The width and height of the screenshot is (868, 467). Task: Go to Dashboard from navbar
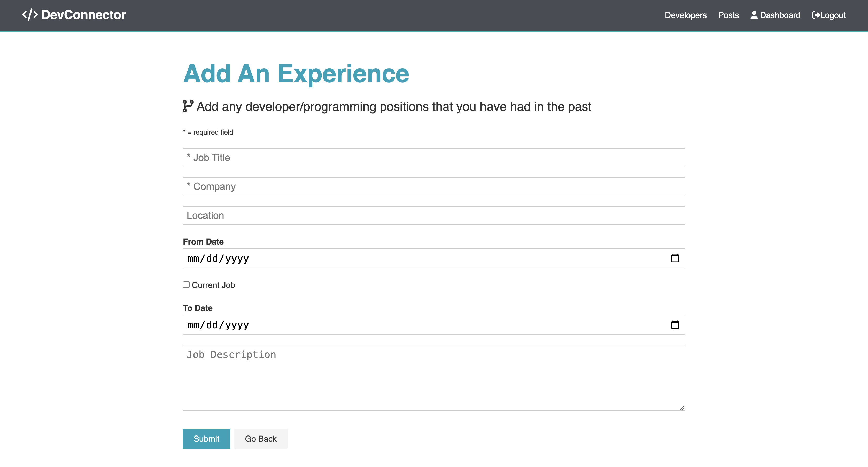(x=780, y=15)
